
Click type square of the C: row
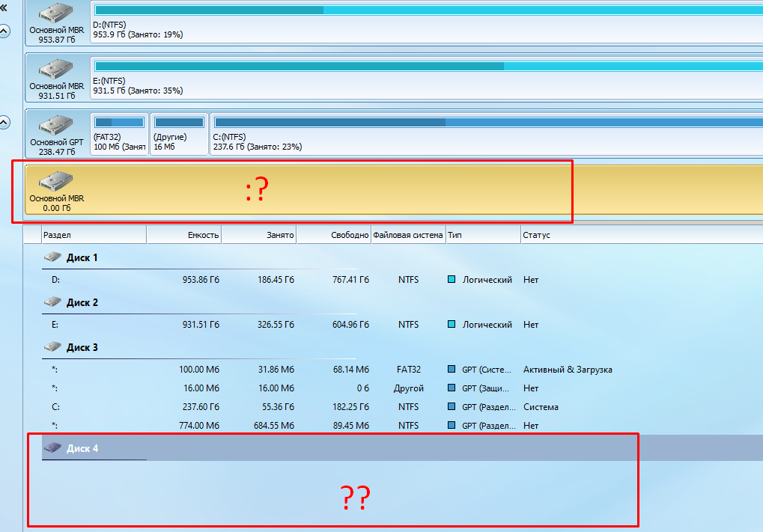click(x=452, y=406)
